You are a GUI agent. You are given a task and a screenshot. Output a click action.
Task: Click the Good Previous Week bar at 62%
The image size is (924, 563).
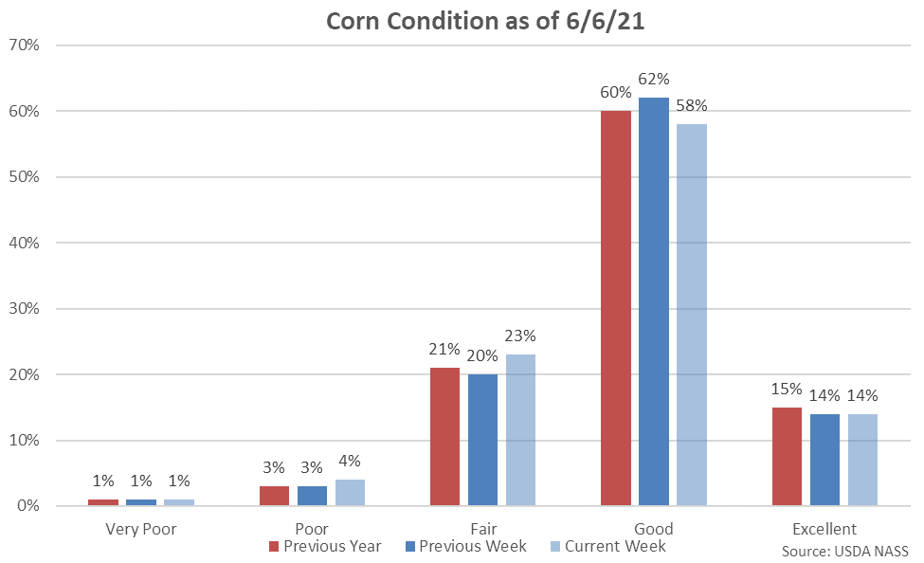click(x=654, y=301)
